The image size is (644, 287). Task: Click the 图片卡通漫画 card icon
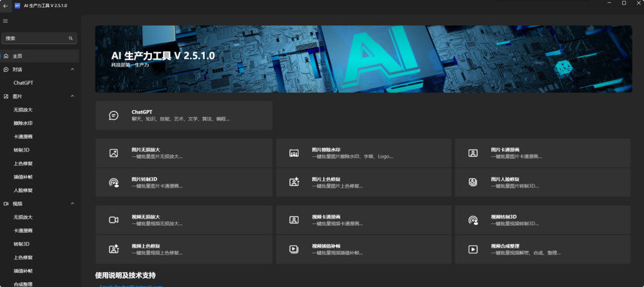473,153
